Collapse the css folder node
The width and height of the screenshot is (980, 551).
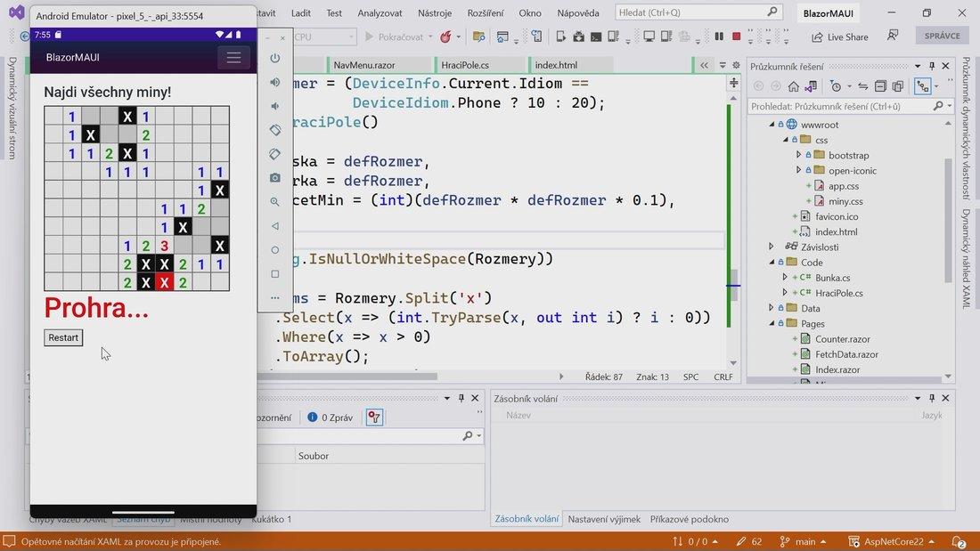coord(785,140)
